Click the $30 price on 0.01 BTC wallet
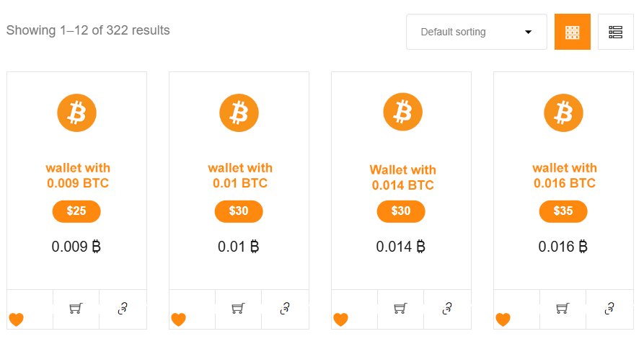Viewport: 644px width, 344px height. click(239, 211)
